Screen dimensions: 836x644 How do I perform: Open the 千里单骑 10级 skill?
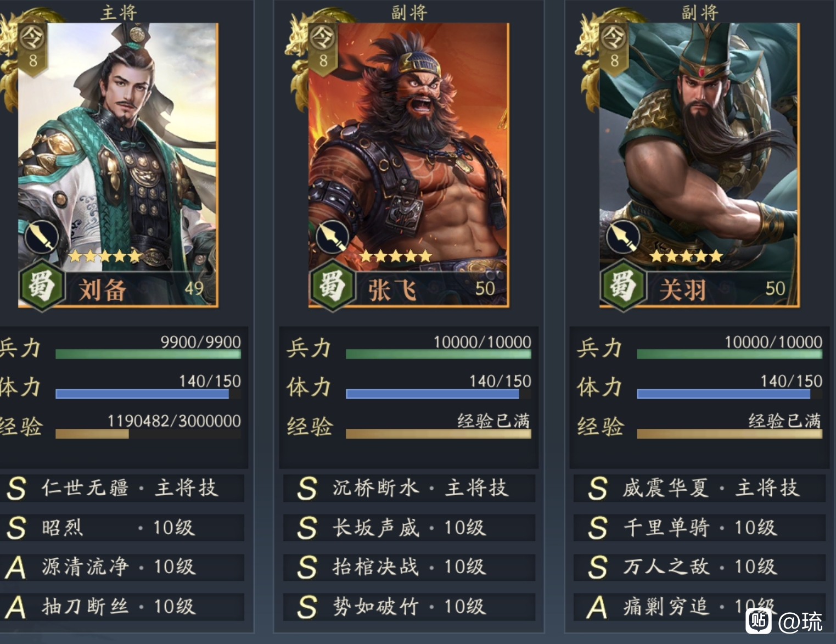coord(699,528)
